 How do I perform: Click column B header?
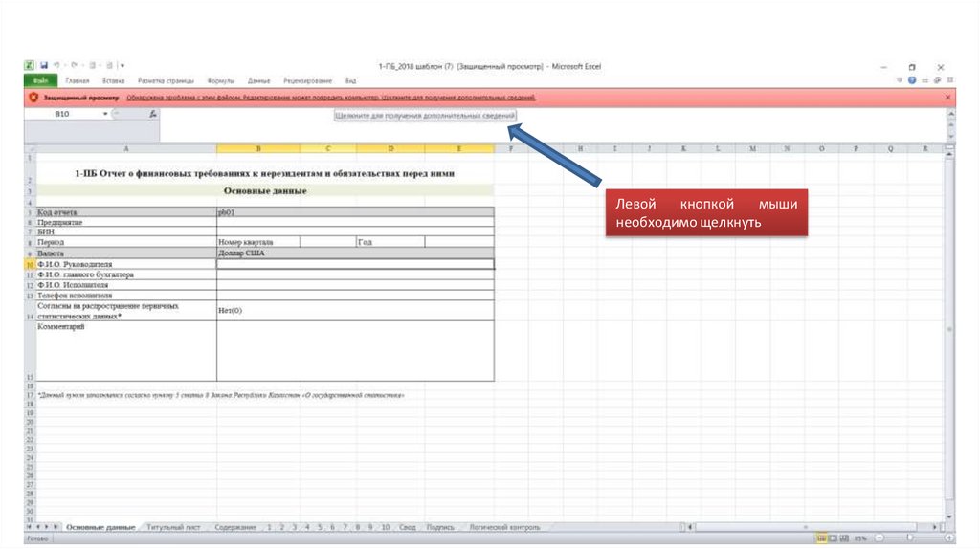pos(258,149)
